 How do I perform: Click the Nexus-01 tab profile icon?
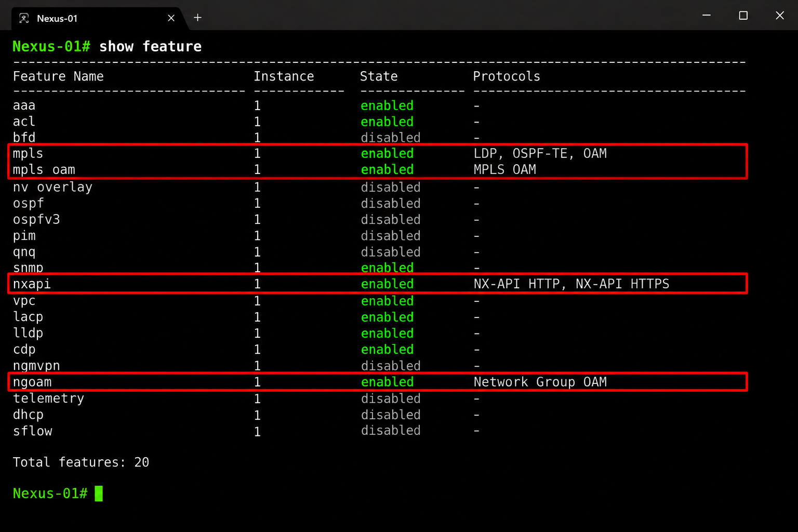(x=24, y=18)
